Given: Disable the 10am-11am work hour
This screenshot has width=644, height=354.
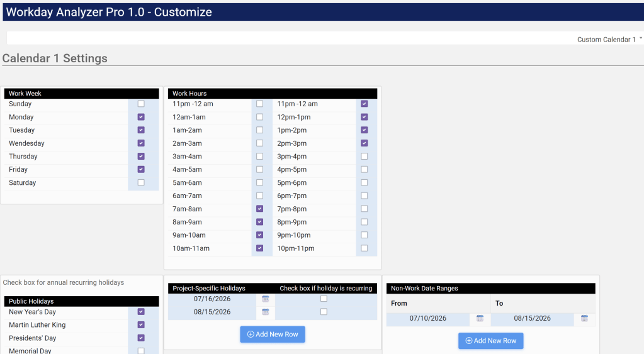Looking at the screenshot, I should pyautogui.click(x=259, y=248).
